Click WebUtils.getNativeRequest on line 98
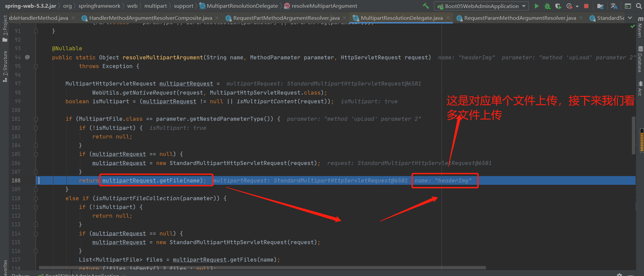The height and width of the screenshot is (276, 644). (x=134, y=93)
